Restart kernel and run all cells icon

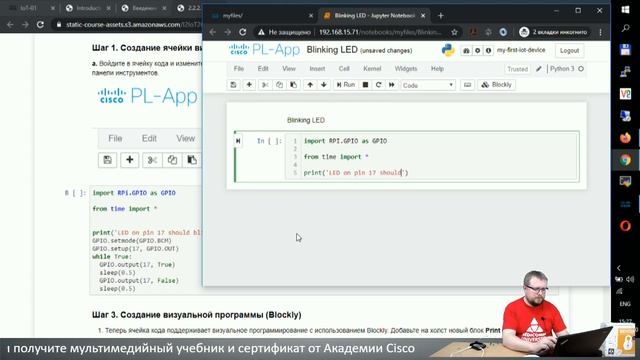click(x=391, y=85)
